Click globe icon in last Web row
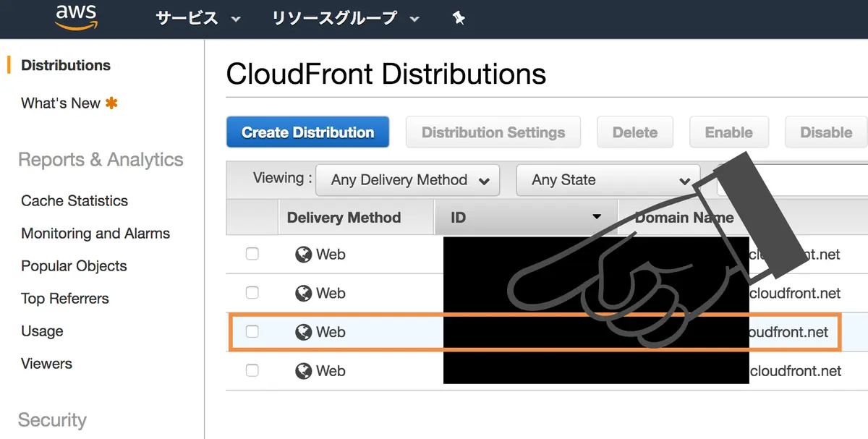868x439 pixels. coord(304,371)
